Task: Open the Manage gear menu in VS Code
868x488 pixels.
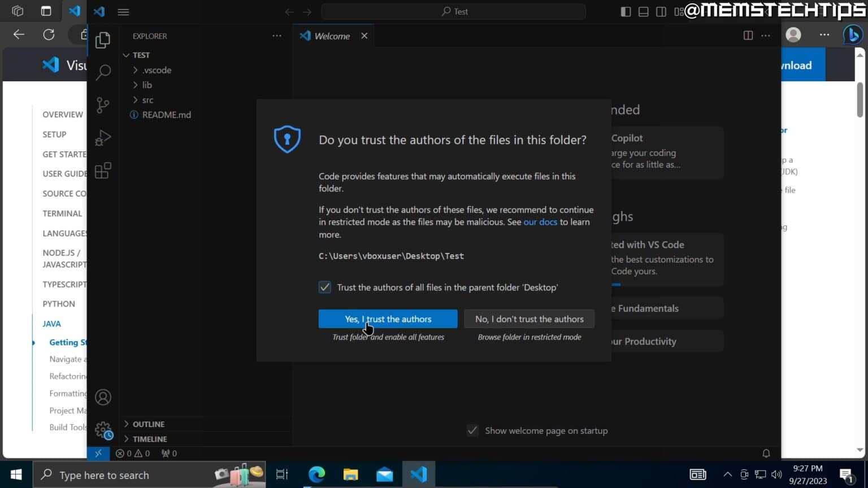Action: coord(104,431)
